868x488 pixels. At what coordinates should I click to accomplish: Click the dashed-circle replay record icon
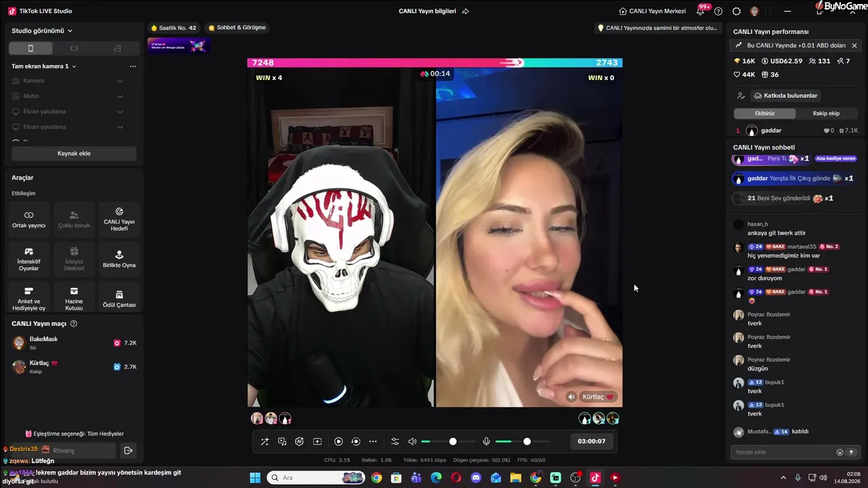[356, 441]
